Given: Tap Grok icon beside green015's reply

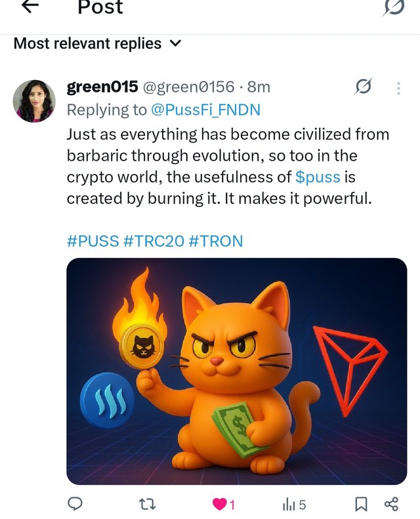Looking at the screenshot, I should [x=363, y=86].
